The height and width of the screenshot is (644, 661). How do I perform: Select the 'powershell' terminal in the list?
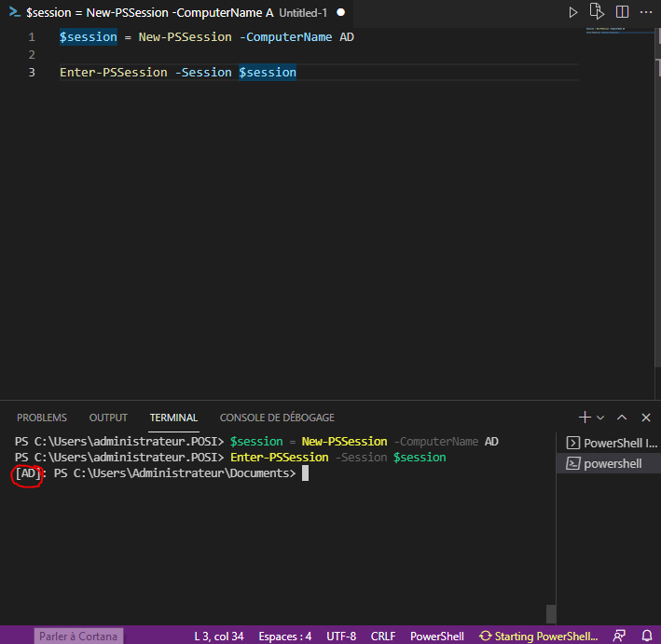612,463
